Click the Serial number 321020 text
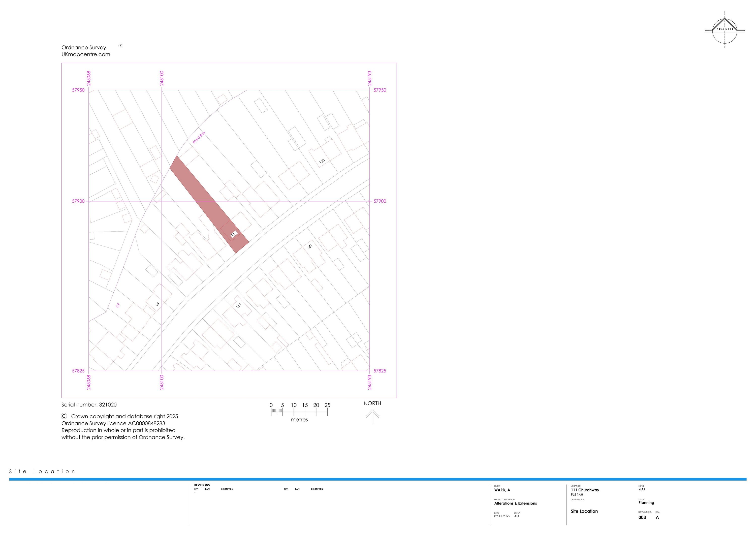756x534 pixels. coord(89,404)
